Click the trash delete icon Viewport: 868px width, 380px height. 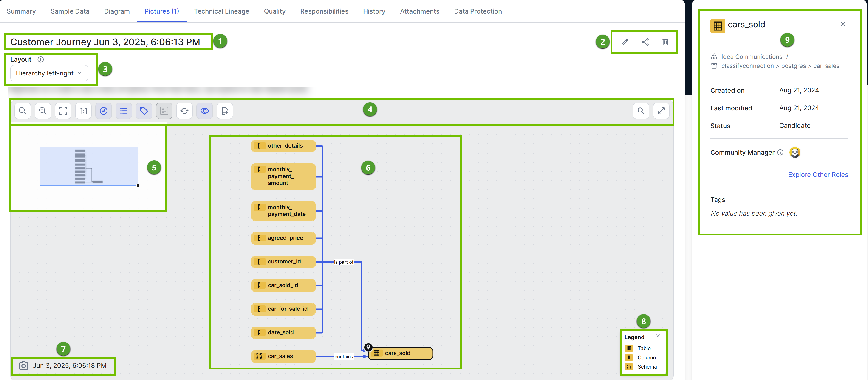[665, 42]
